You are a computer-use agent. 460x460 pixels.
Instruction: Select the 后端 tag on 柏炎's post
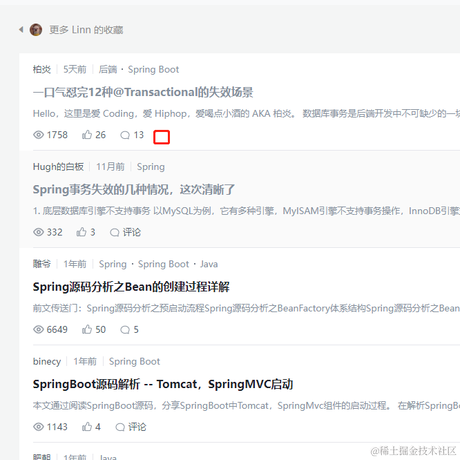coord(108,69)
